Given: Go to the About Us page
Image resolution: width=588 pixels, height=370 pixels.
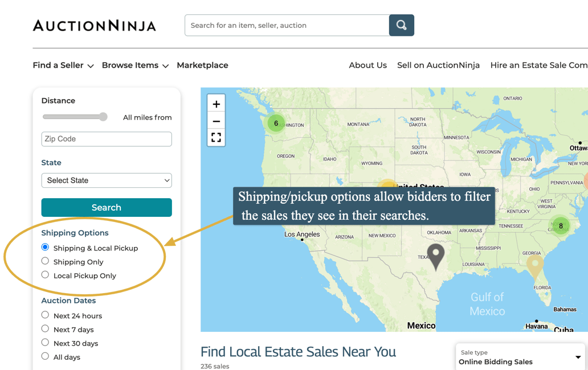Looking at the screenshot, I should 367,65.
